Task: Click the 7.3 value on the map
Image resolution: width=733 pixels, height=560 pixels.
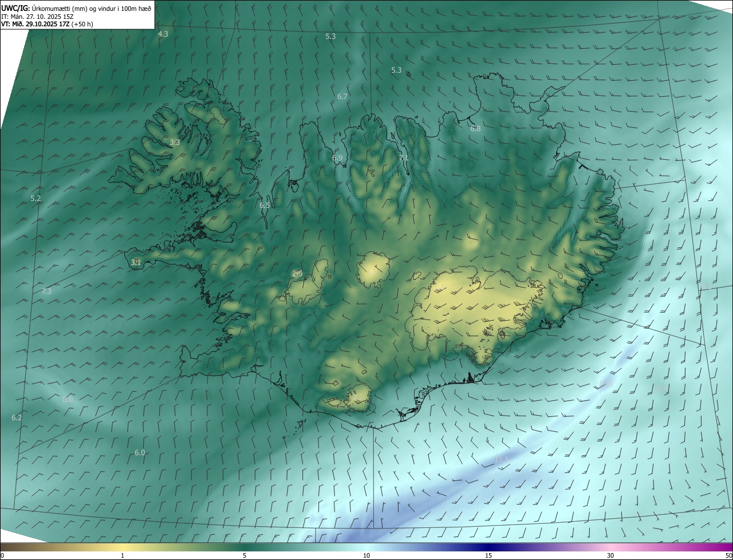Action: point(46,291)
